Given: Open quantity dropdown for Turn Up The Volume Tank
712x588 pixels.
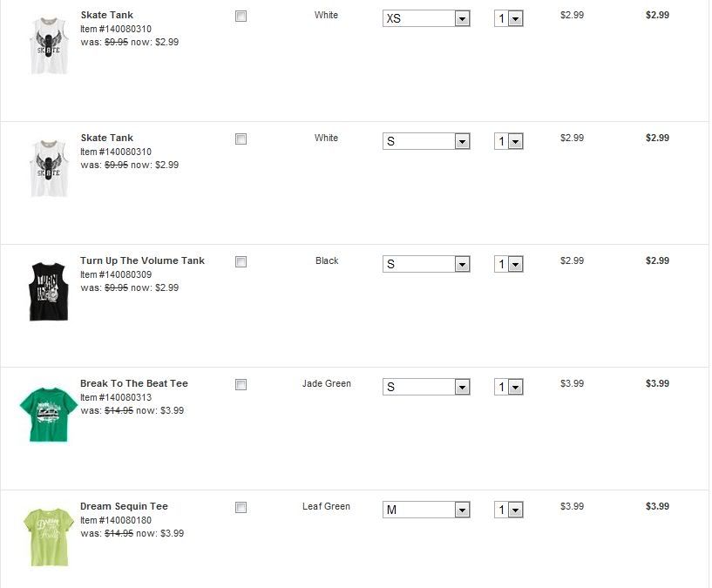Looking at the screenshot, I should (x=509, y=264).
